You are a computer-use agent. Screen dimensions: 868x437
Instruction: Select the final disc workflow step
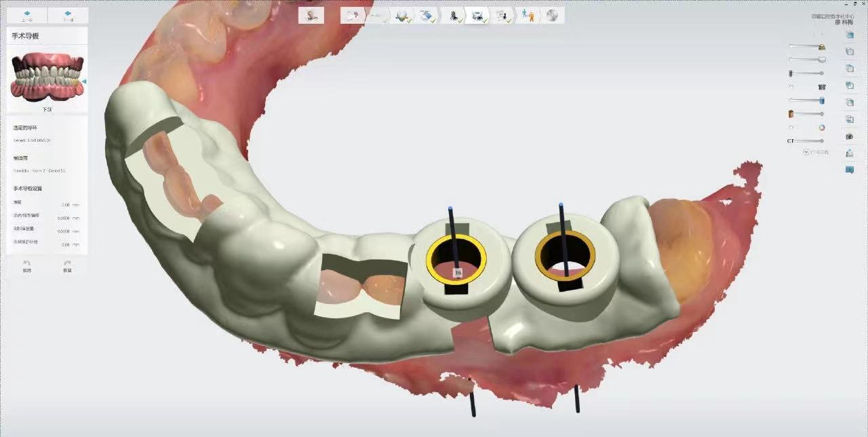coord(553,16)
